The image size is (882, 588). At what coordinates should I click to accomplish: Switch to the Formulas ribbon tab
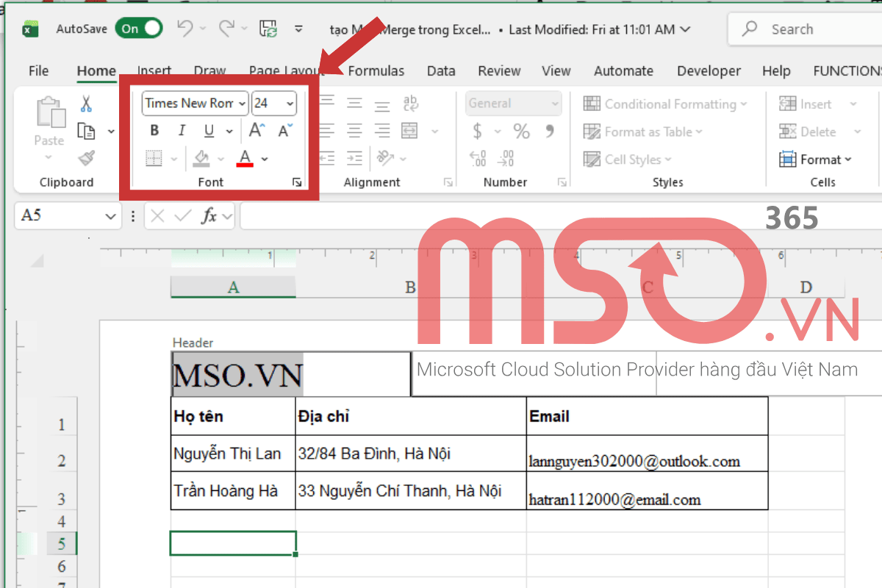point(376,71)
